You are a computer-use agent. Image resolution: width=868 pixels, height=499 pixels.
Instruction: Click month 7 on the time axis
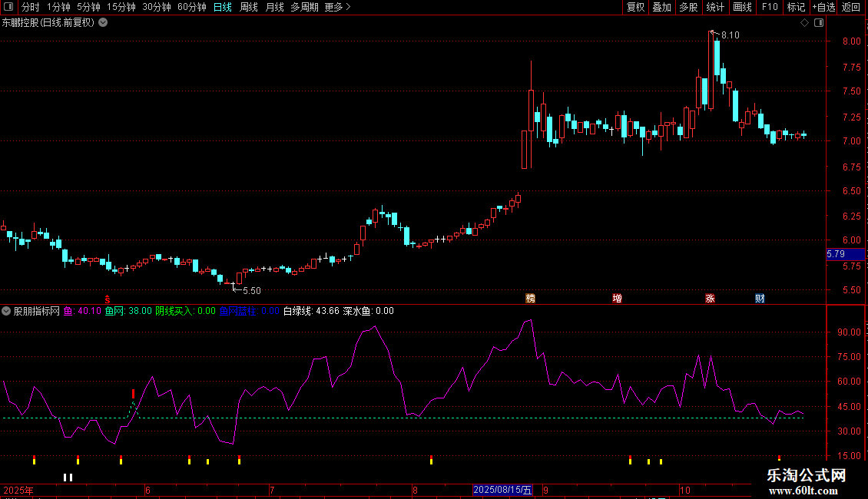coord(272,490)
